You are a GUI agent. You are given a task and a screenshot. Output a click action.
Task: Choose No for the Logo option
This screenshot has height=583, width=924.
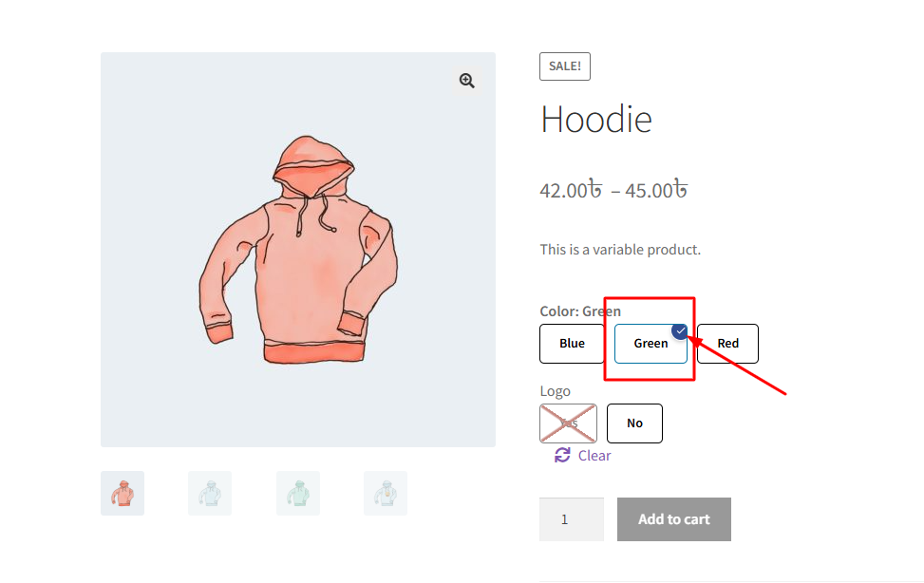[x=634, y=423]
